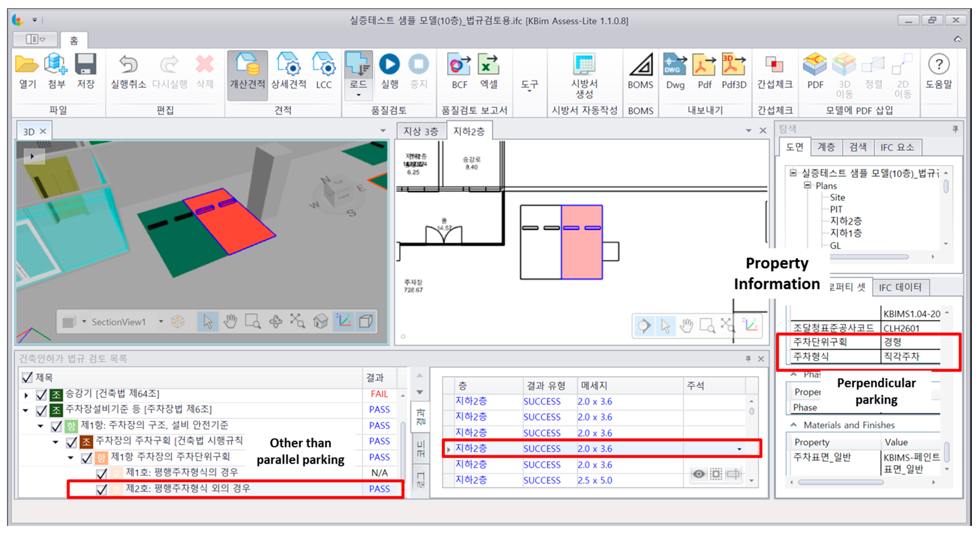This screenshot has width=980, height=535.
Task: Uncheck the 승강기 [건축법 제64조] checkbox
Action: click(x=41, y=395)
